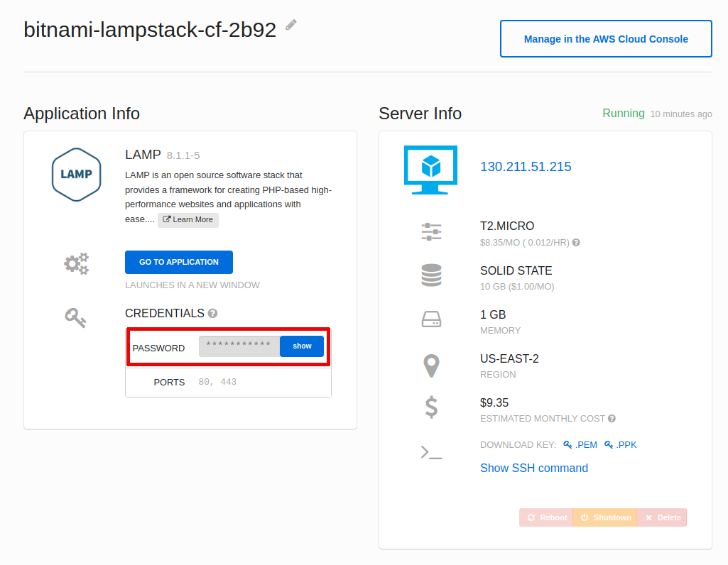Open help icon for Estimated Monthly Cost

pyautogui.click(x=612, y=418)
